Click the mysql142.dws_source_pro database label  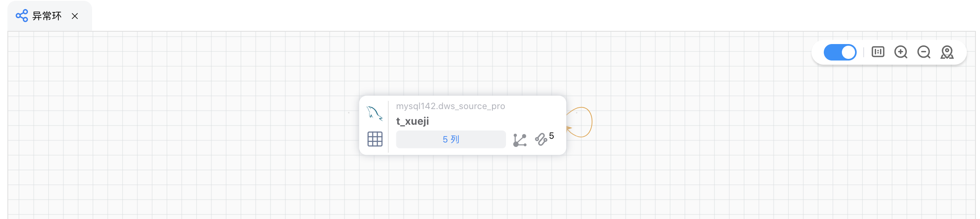coord(451,106)
